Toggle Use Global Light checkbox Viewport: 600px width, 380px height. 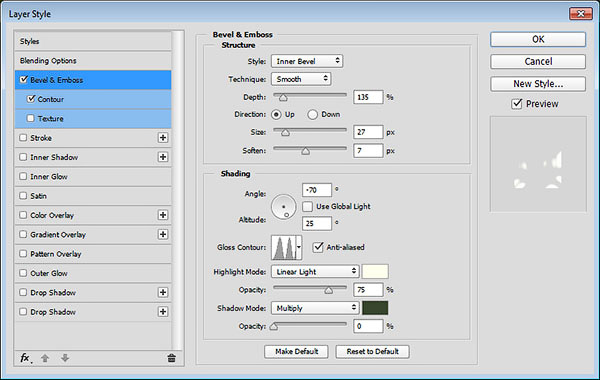307,207
